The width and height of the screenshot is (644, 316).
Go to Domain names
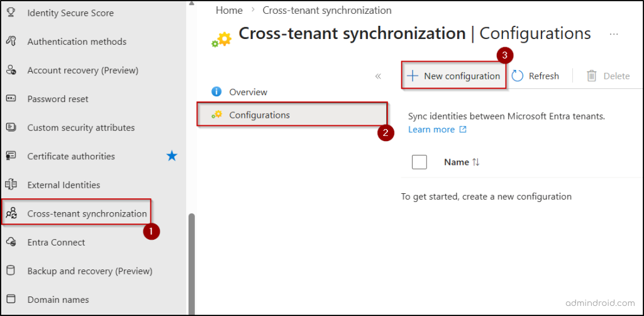58,300
